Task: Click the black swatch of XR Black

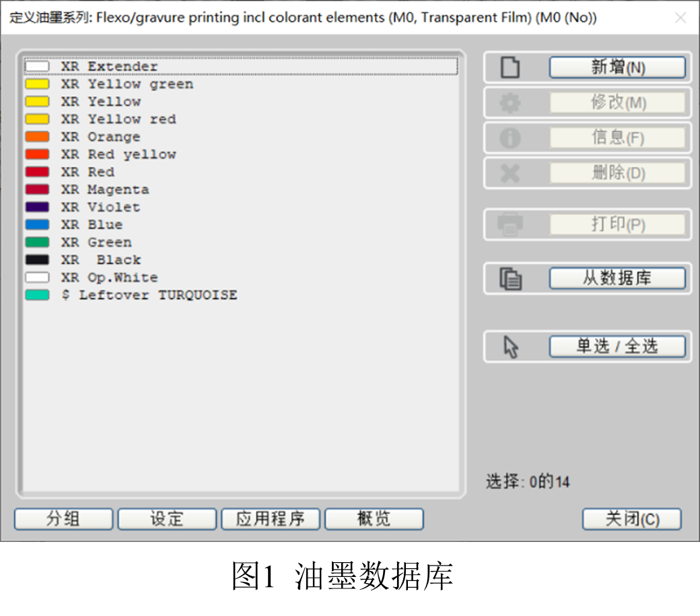Action: coord(37,260)
